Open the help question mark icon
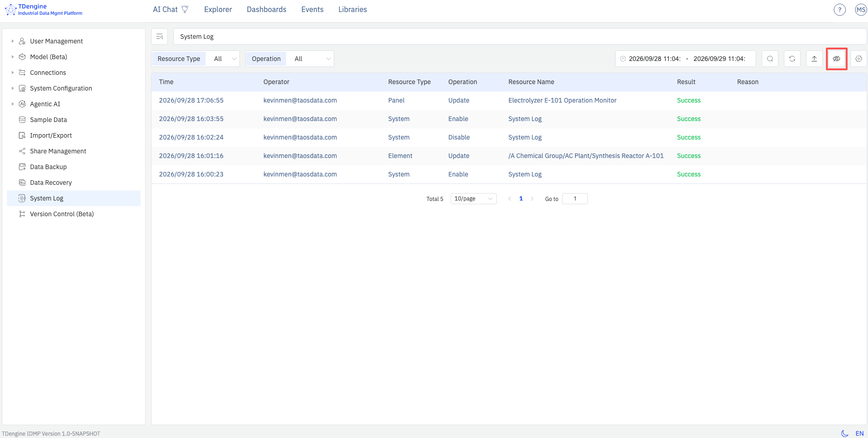The width and height of the screenshot is (868, 438). [x=840, y=10]
